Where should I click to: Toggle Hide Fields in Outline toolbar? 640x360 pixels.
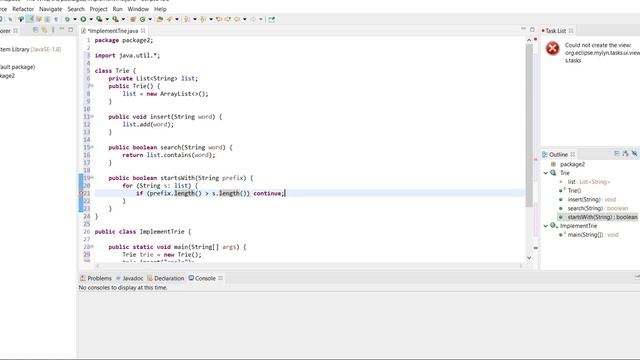(634, 153)
